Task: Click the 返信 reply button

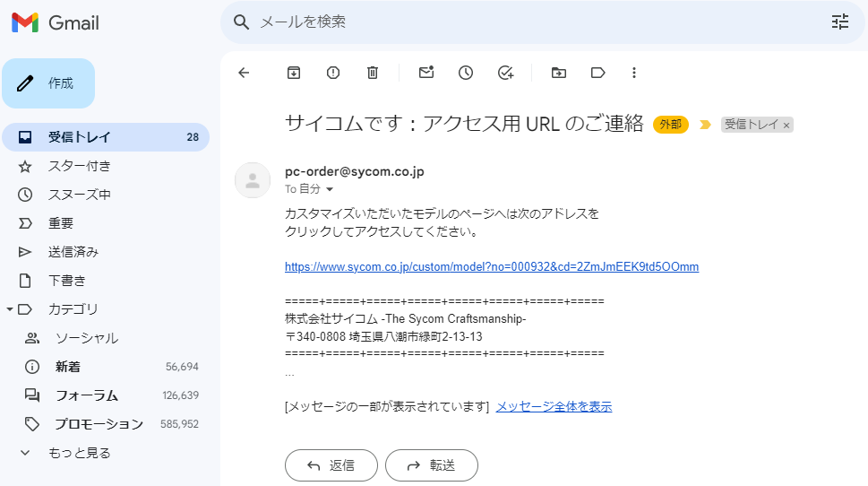Action: (x=331, y=465)
